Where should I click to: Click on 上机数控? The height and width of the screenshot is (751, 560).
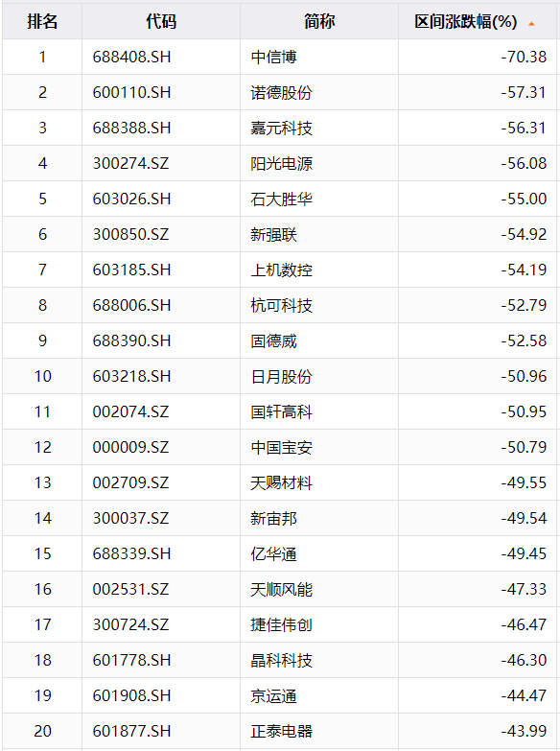tap(282, 270)
